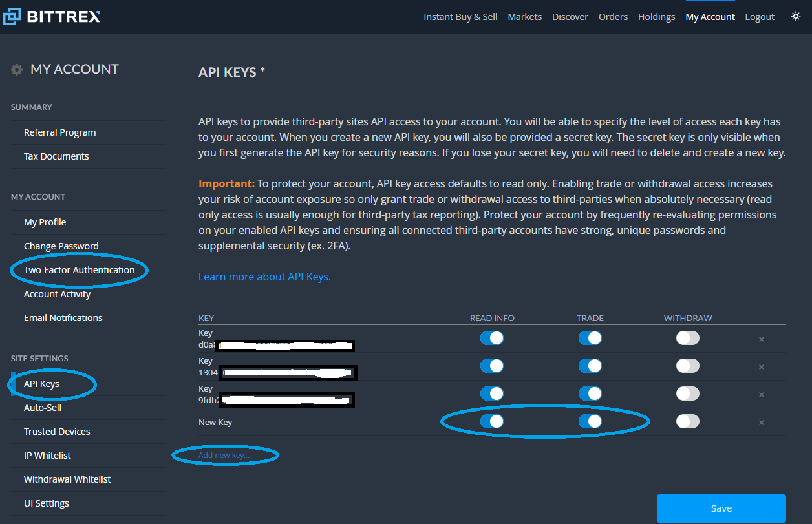Open the Discover page
Screen dimensions: 812x524
click(570, 17)
